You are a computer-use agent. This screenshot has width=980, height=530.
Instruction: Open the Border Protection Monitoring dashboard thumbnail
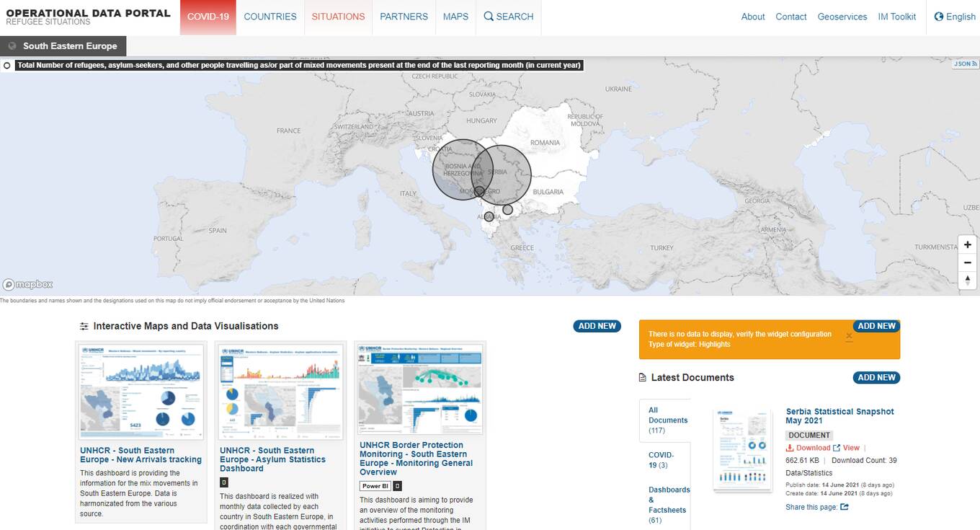pos(421,389)
